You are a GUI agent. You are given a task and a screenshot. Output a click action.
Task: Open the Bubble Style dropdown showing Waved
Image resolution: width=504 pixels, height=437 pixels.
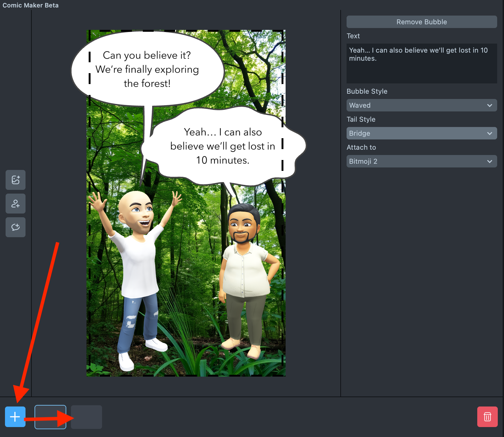(x=422, y=105)
